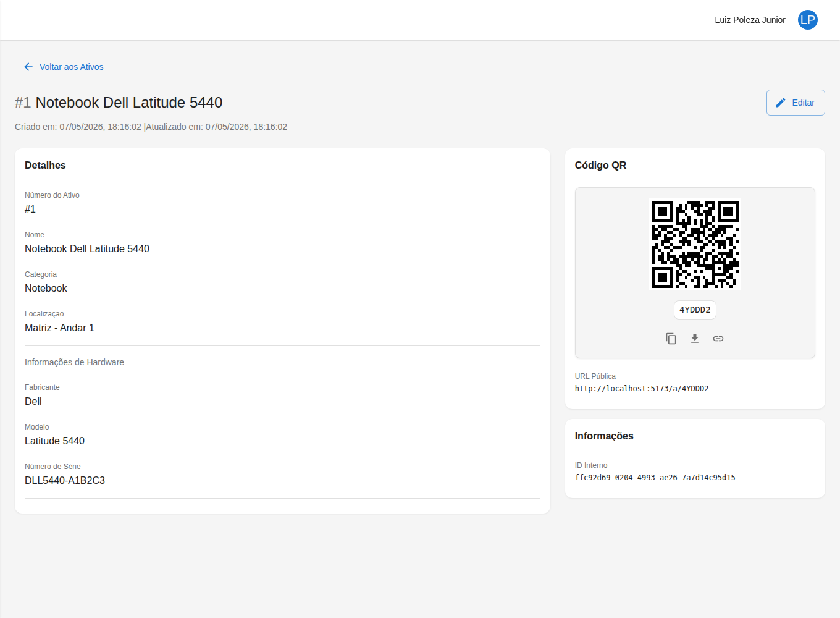This screenshot has height=618, width=840.
Task: Click serial number DLL5440-A1B2C3
Action: pos(65,480)
